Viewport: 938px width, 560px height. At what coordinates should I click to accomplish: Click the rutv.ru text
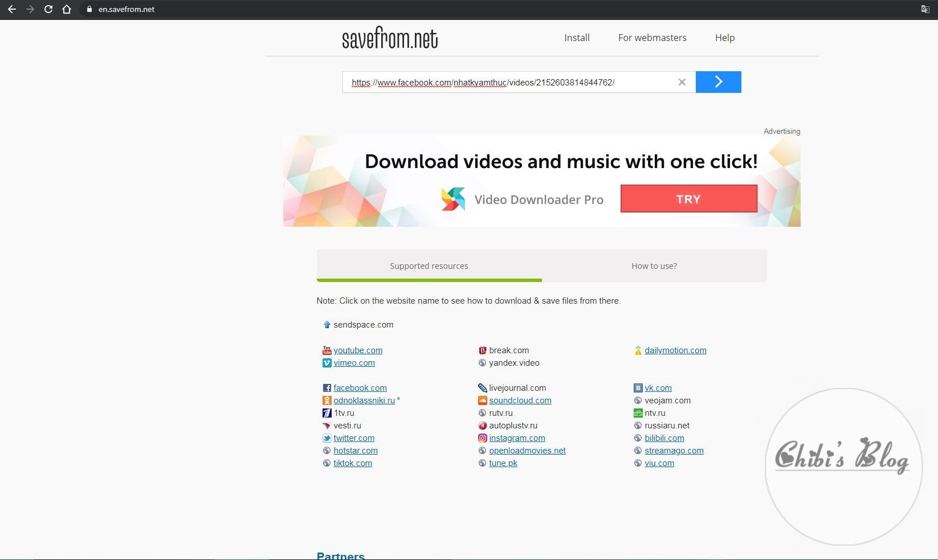(x=501, y=413)
